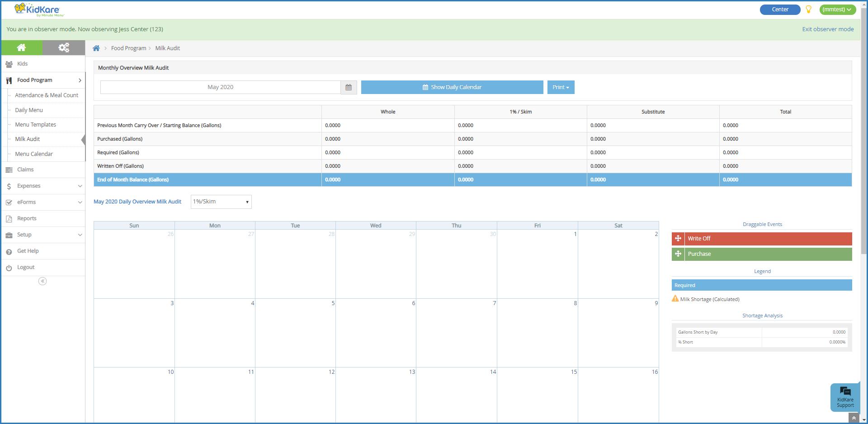Click Written Off (Gallons) row label
The width and height of the screenshot is (868, 424).
(120, 166)
